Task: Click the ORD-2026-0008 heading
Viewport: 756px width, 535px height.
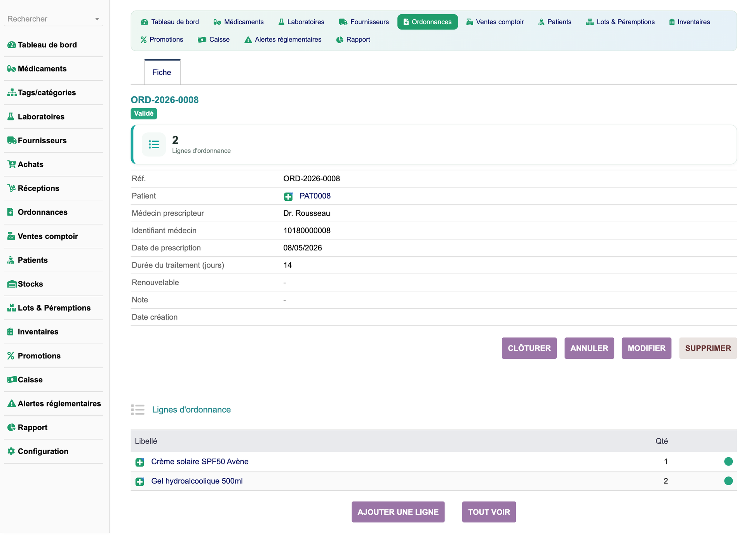Action: tap(165, 100)
